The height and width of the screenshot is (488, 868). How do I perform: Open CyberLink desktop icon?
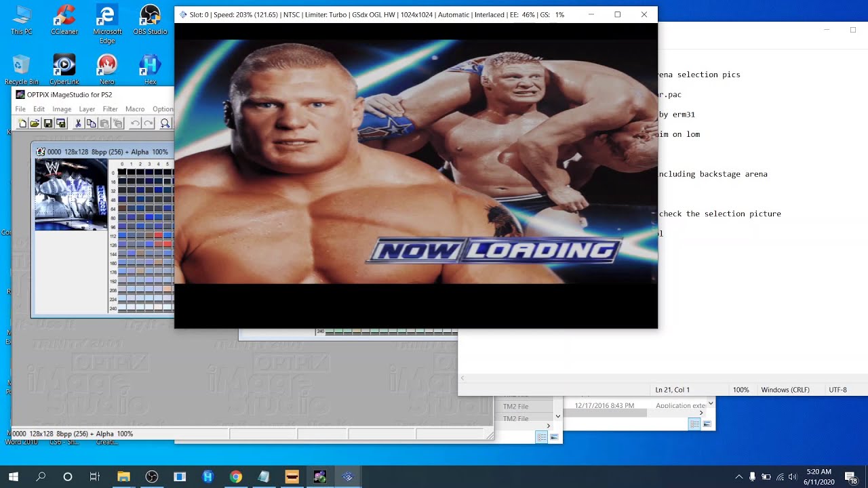[64, 70]
